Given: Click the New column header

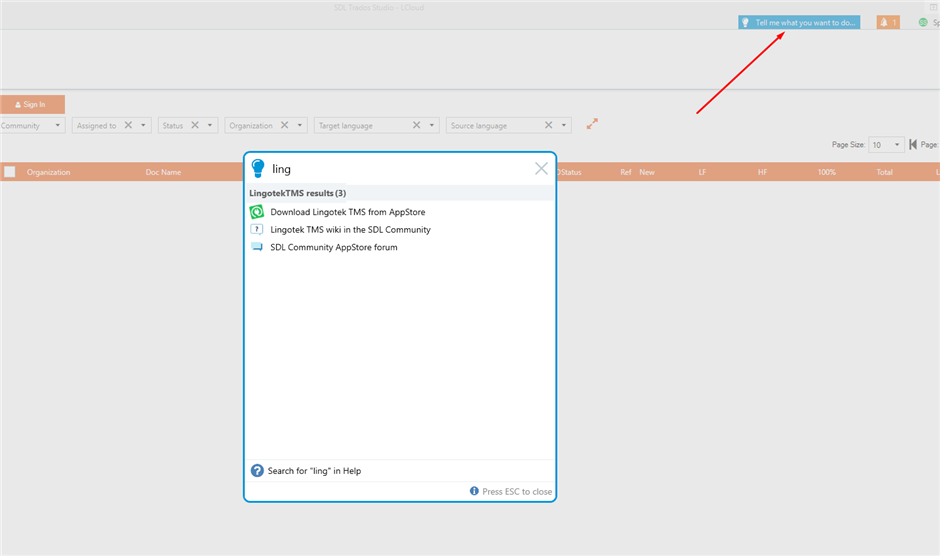Looking at the screenshot, I should (647, 172).
